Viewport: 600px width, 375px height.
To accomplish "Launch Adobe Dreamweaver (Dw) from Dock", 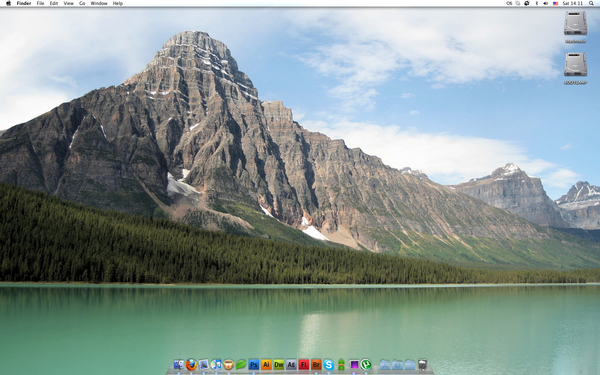I will pos(279,365).
